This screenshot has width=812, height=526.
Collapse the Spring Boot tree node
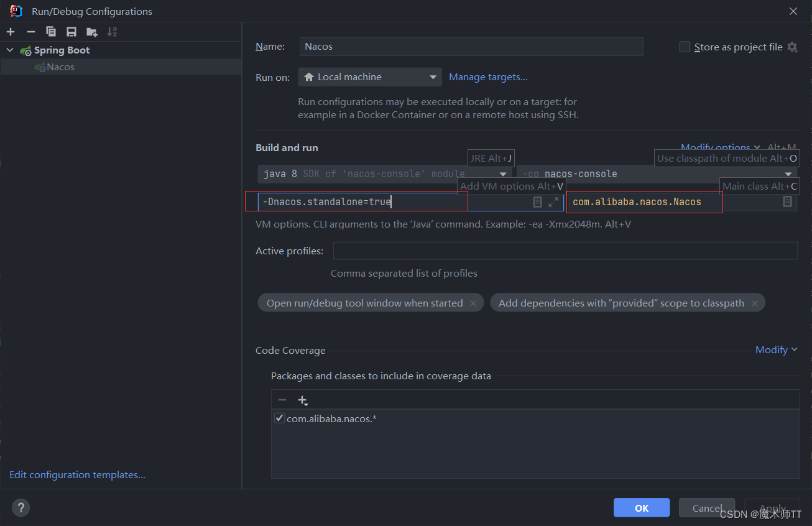pos(10,50)
